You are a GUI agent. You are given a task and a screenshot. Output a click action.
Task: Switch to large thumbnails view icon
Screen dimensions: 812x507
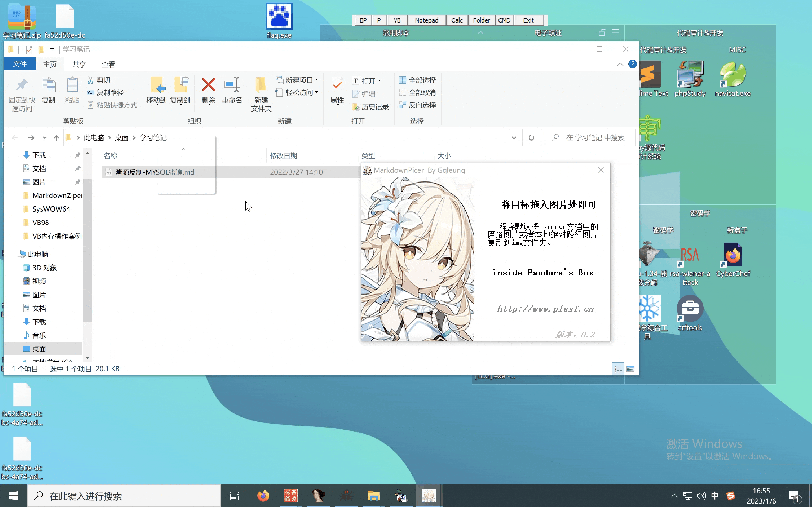point(630,369)
